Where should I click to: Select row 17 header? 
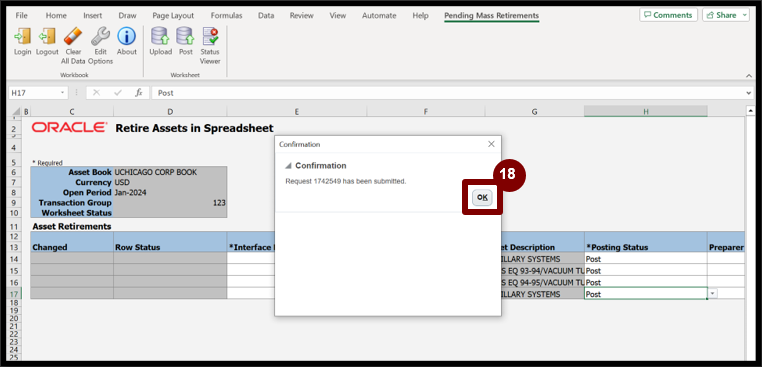14,294
